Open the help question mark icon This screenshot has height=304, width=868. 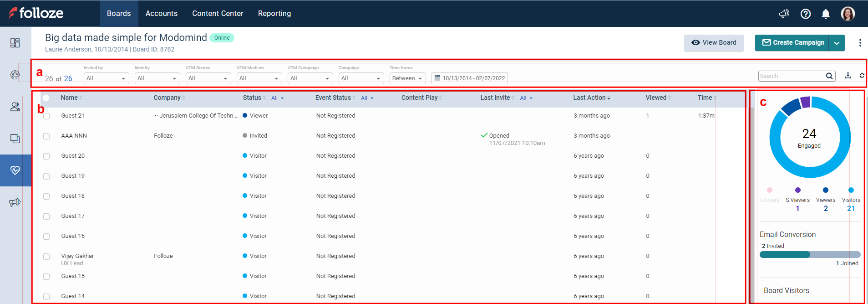coord(805,14)
